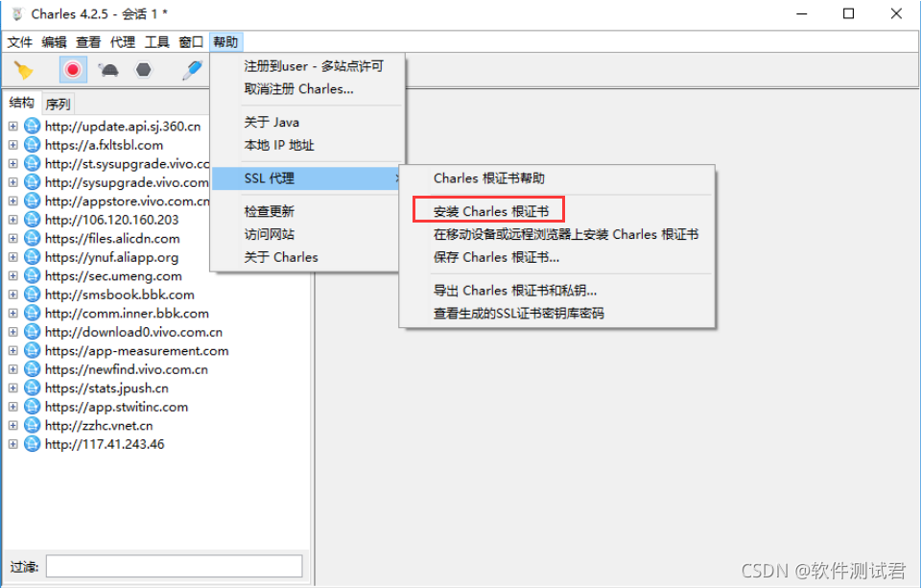The height and width of the screenshot is (588, 921).
Task: Click the SSL 代理 submenu item
Action: click(306, 178)
